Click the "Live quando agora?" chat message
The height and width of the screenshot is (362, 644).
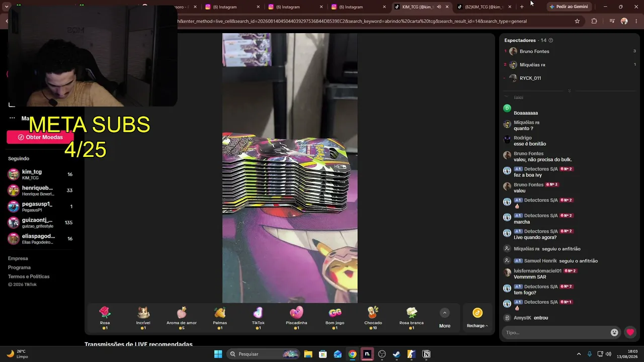[x=535, y=237]
